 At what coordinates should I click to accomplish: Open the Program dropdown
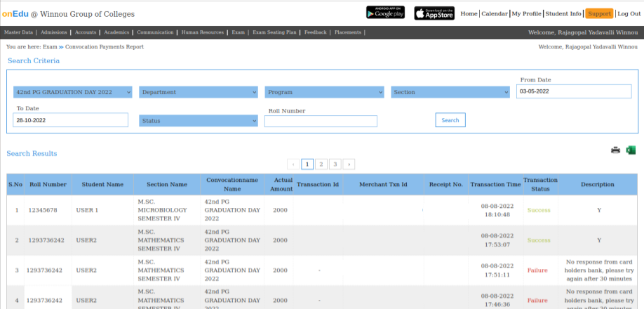click(x=324, y=92)
